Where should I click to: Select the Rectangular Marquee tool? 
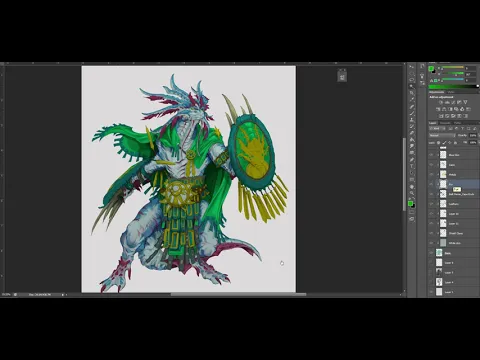pos(412,74)
